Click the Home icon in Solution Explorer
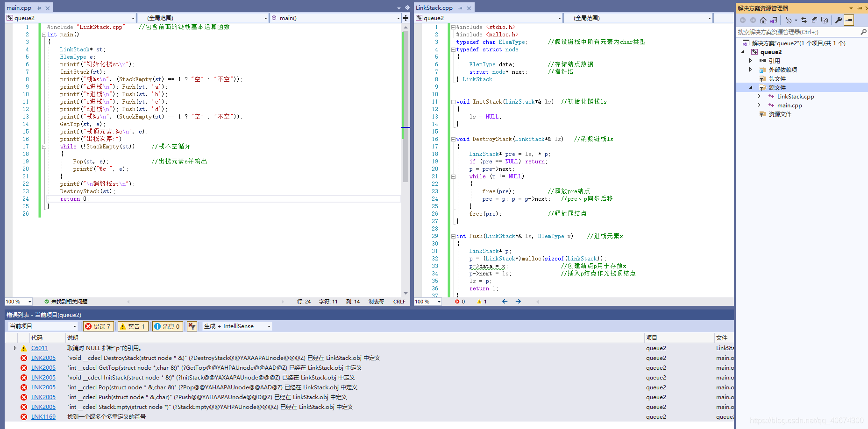The width and height of the screenshot is (868, 429). pyautogui.click(x=763, y=20)
